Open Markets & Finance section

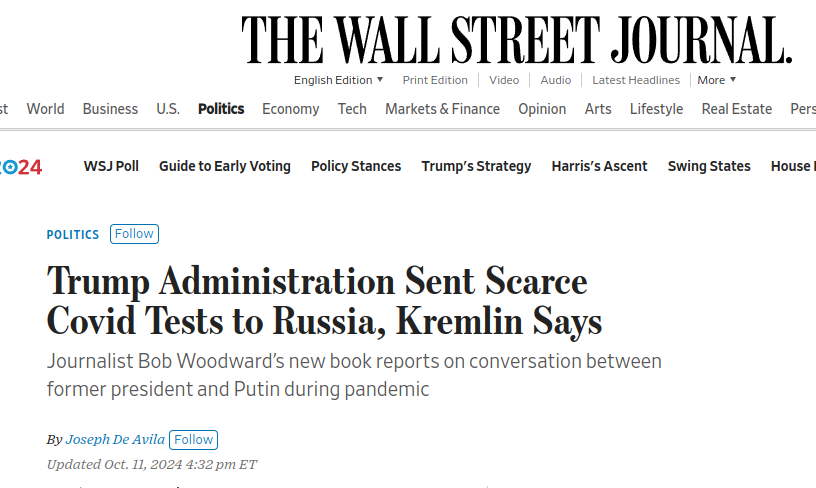pos(442,109)
